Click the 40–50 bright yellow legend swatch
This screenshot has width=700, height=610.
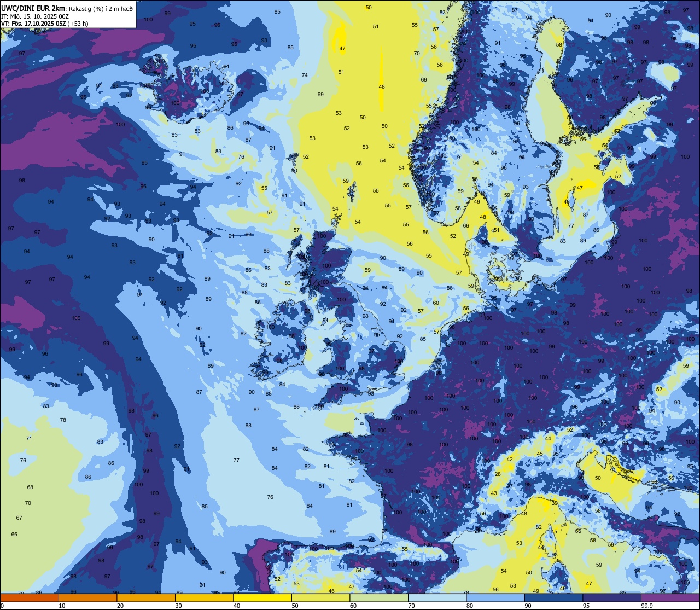pyautogui.click(x=262, y=598)
